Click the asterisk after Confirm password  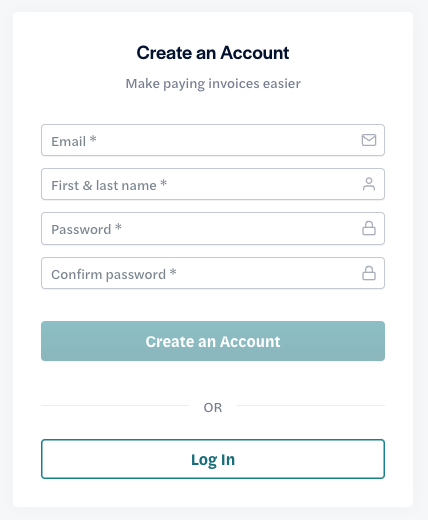point(173,272)
